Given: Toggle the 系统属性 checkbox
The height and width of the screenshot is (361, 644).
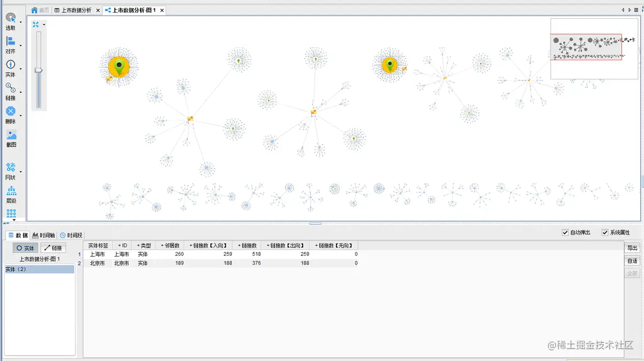Looking at the screenshot, I should coord(605,232).
